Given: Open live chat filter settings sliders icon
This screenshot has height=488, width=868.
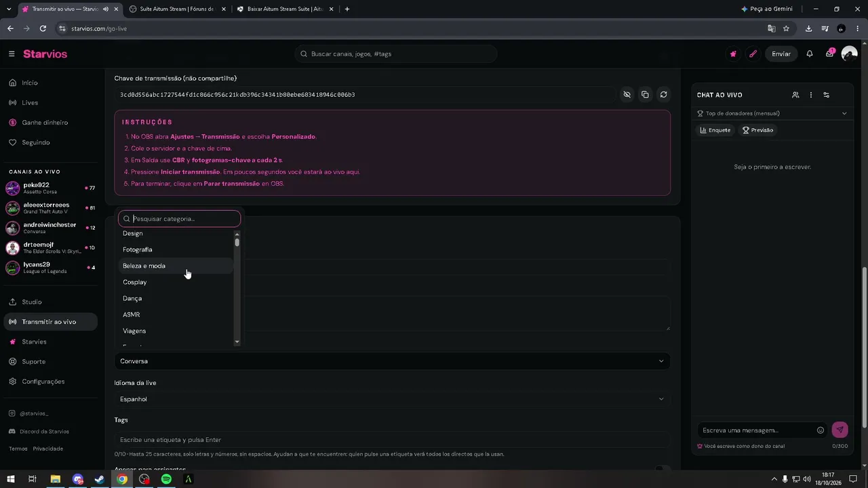Looking at the screenshot, I should [x=826, y=96].
